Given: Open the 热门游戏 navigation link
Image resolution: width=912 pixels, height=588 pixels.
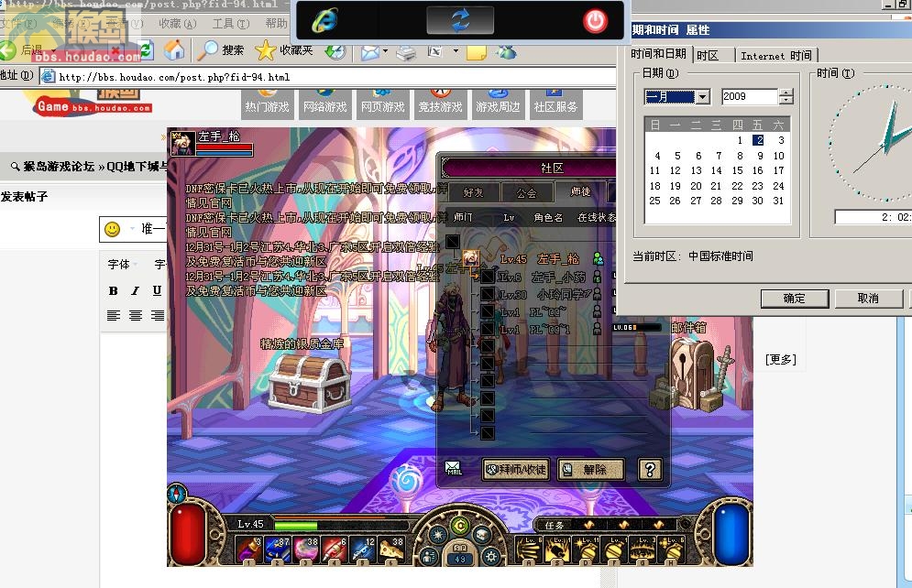Looking at the screenshot, I should click(267, 105).
